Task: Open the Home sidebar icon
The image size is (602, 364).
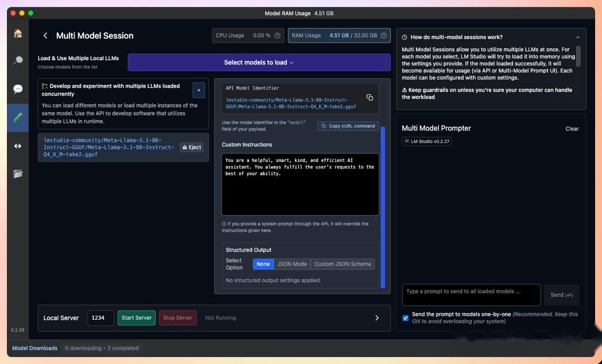Action: click(x=18, y=33)
